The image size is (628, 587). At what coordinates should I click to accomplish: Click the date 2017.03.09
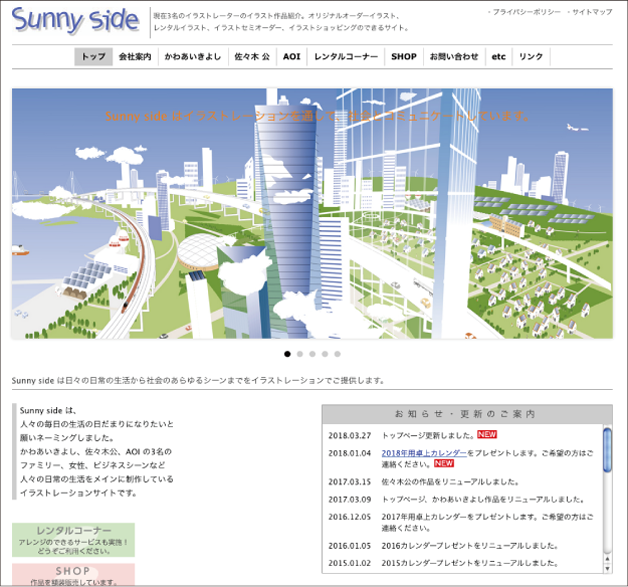[x=350, y=499]
